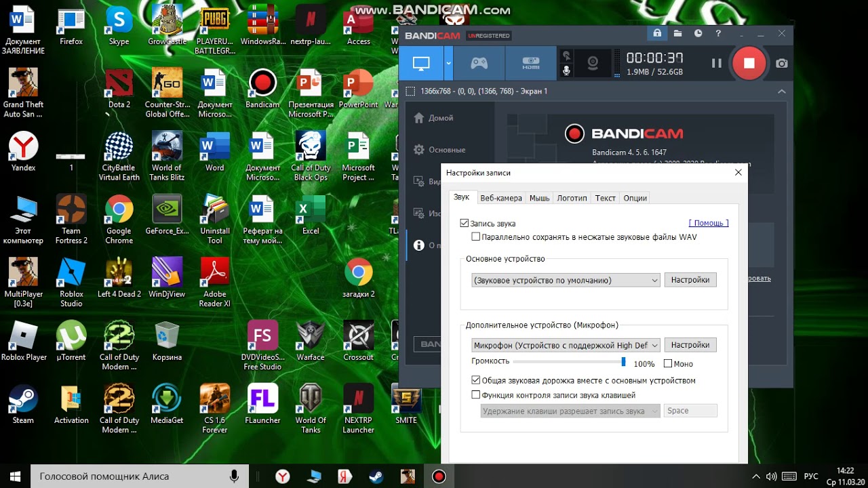This screenshot has width=868, height=488.
Task: Select the FLauncher desktop shortcut
Action: click(262, 405)
